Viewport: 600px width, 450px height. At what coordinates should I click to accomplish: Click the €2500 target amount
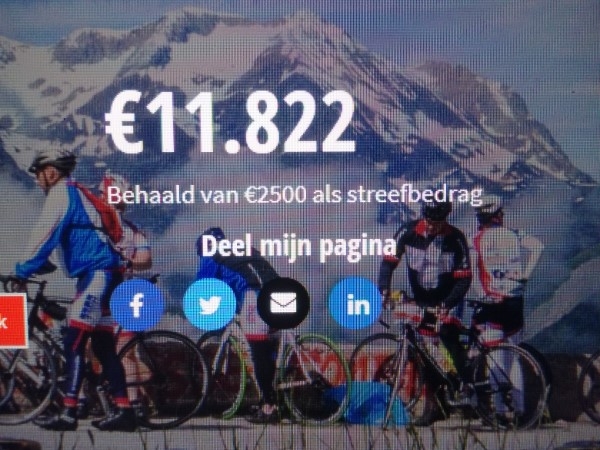(276, 195)
